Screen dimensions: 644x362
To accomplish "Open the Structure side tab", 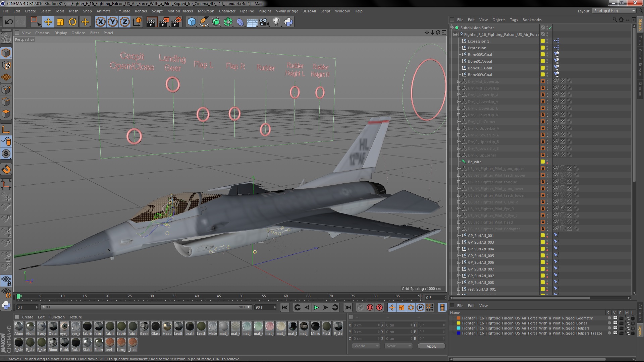I will pos(640,89).
